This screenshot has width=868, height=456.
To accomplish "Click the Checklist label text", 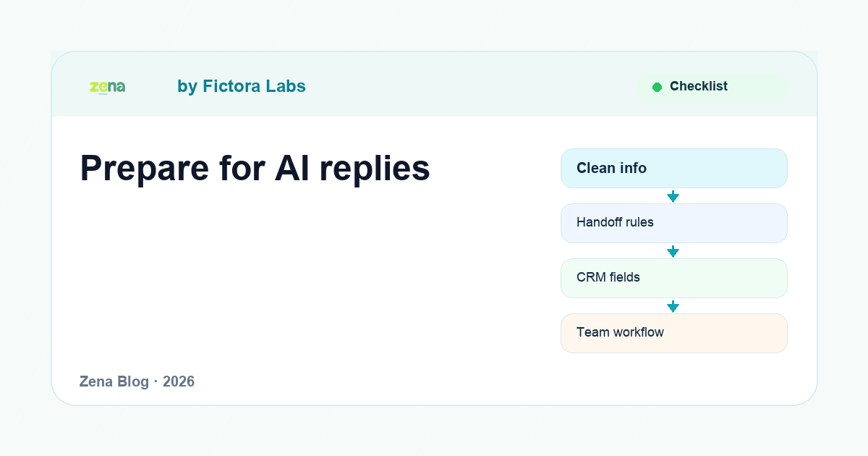I will 699,86.
